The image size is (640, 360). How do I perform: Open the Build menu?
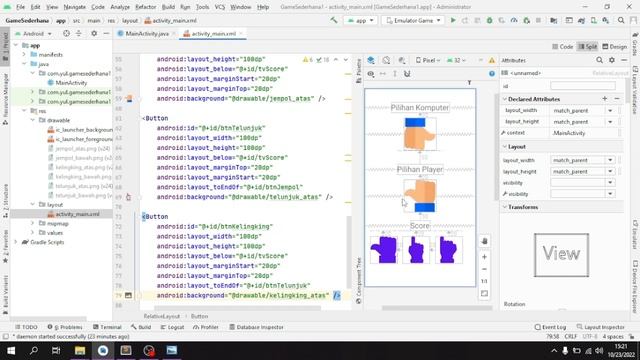(x=168, y=7)
